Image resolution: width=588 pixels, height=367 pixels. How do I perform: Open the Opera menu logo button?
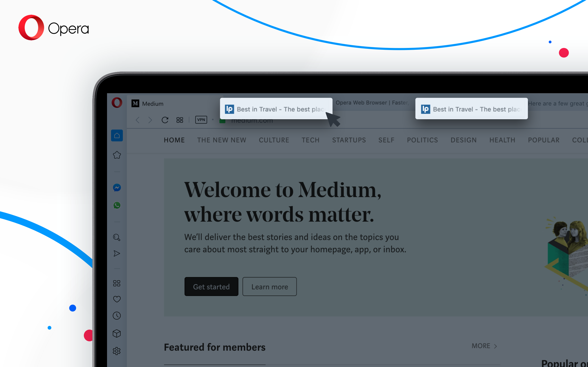click(x=117, y=103)
